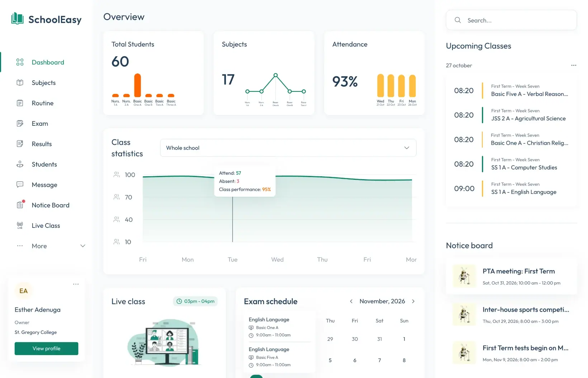Select the Exam sidebar item
The height and width of the screenshot is (378, 588).
click(x=40, y=124)
